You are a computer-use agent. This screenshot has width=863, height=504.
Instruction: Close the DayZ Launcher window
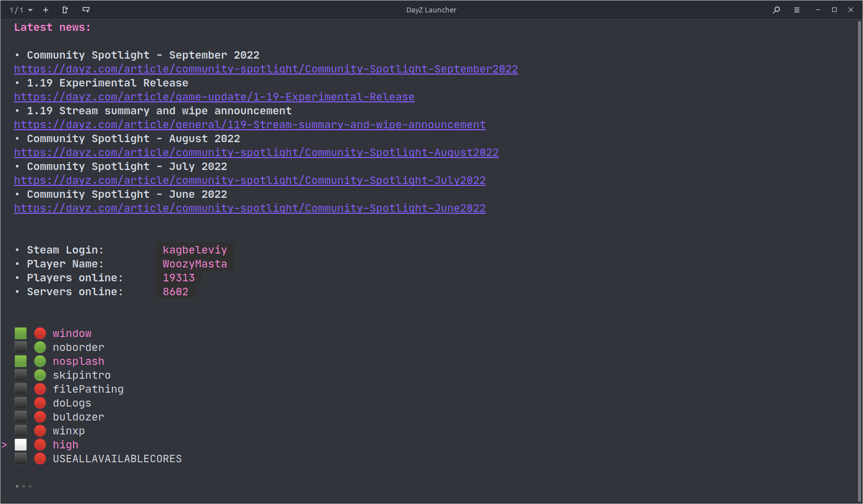click(x=851, y=10)
